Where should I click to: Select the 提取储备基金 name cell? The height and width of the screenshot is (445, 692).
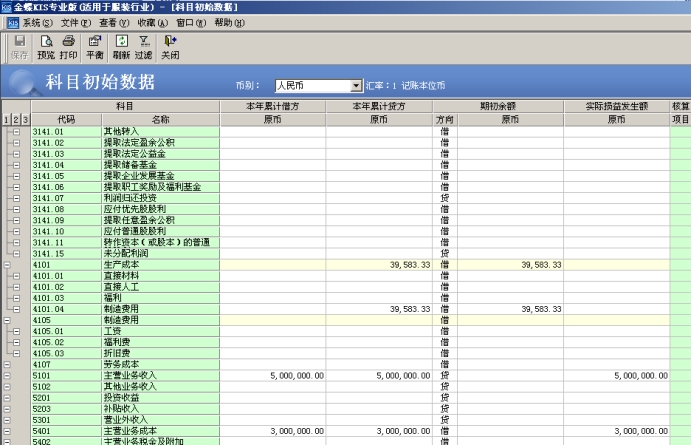161,165
